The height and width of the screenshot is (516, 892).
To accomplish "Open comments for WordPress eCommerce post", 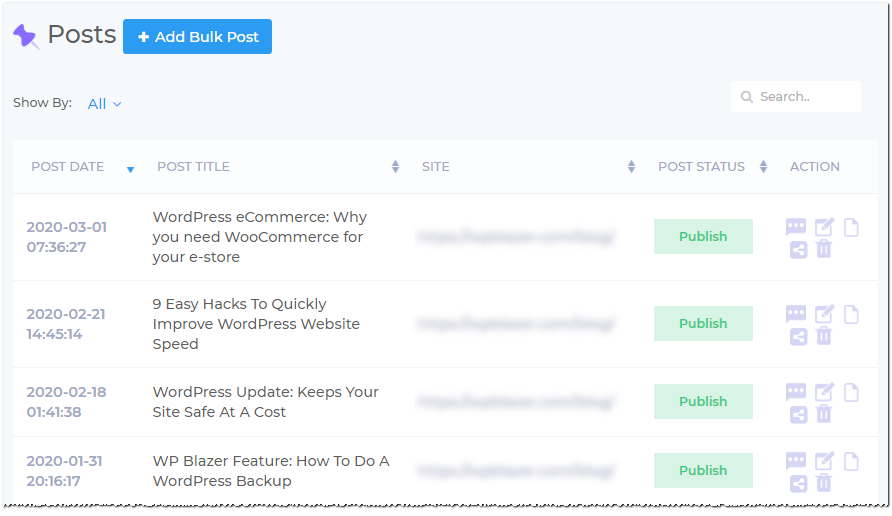I will coord(796,227).
